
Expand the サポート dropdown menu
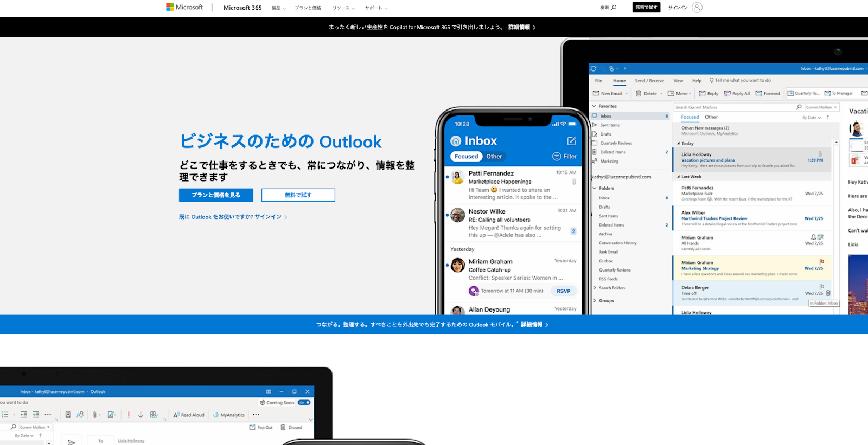tap(376, 8)
